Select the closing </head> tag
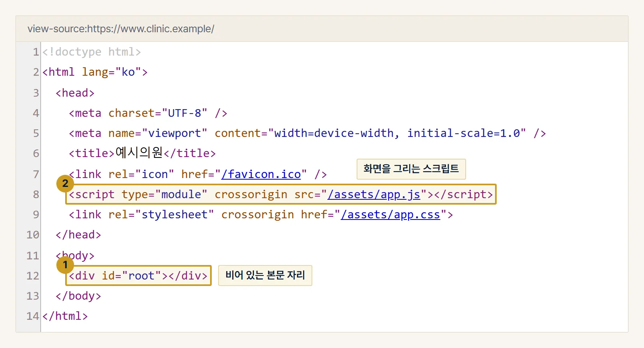 (x=78, y=235)
